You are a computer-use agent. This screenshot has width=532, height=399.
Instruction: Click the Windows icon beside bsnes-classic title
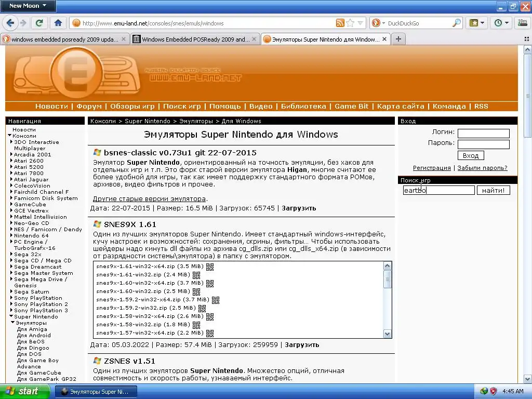97,152
